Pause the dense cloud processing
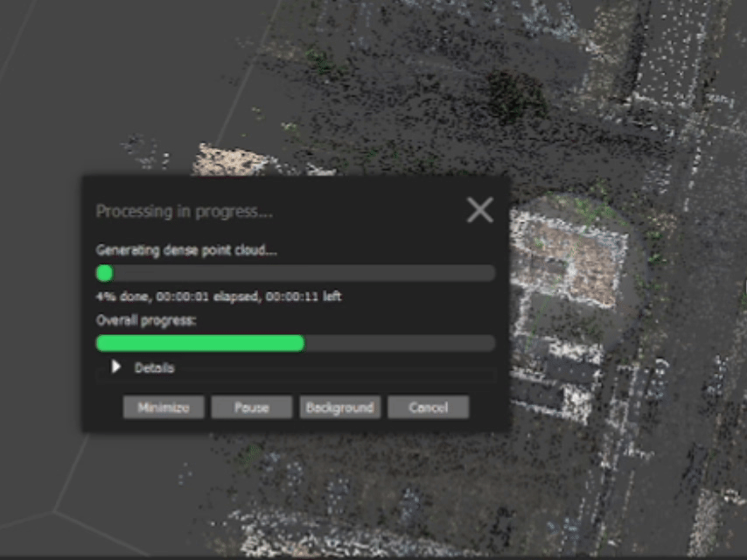This screenshot has width=747, height=560. pos(251,408)
